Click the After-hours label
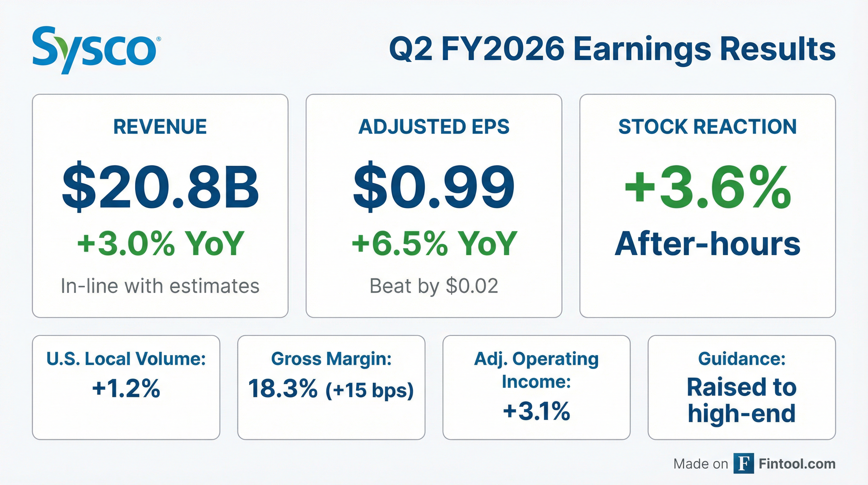The height and width of the screenshot is (485, 868). point(707,244)
